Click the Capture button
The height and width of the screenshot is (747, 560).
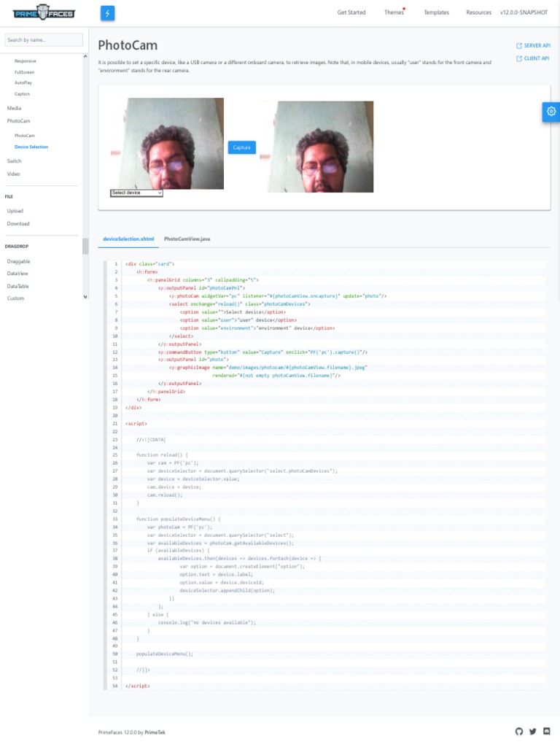tap(242, 147)
